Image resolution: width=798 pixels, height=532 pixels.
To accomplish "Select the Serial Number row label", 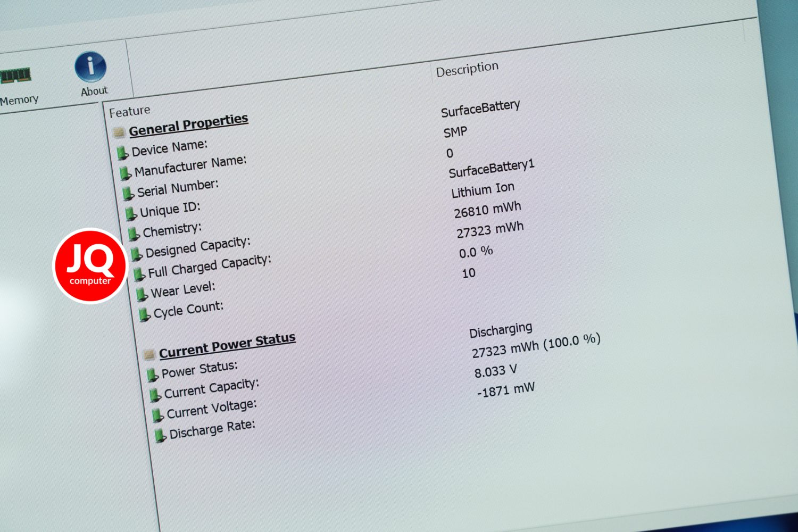I will click(178, 188).
